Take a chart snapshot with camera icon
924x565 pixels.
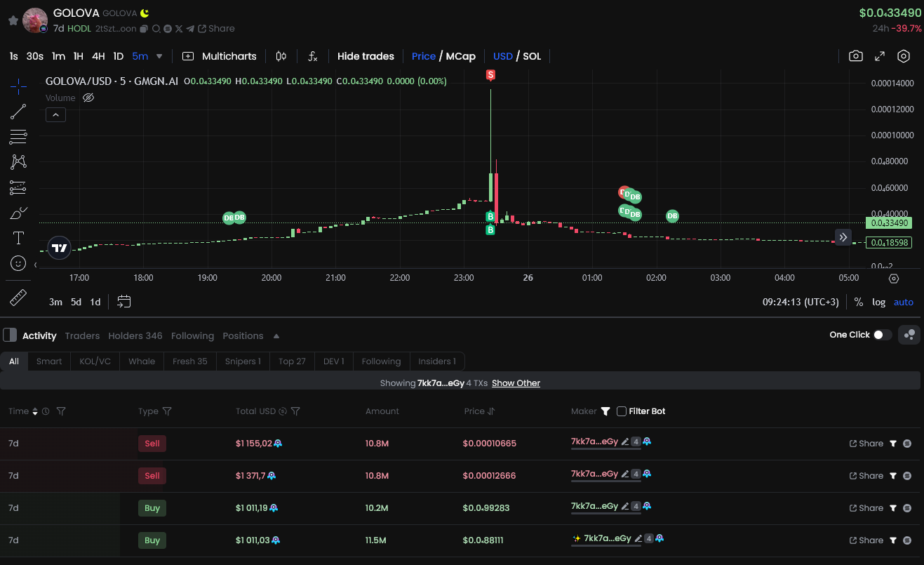[x=855, y=56]
